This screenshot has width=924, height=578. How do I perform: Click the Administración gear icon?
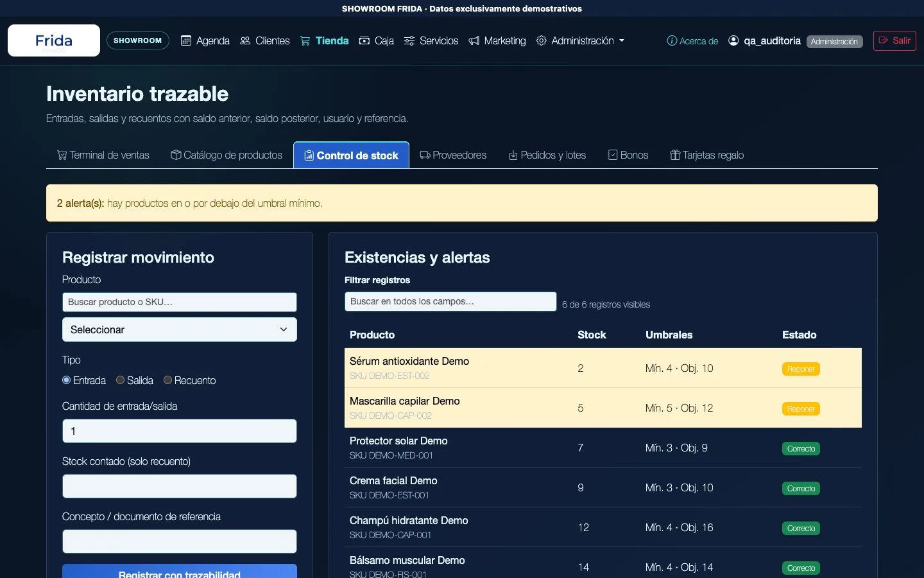tap(542, 40)
